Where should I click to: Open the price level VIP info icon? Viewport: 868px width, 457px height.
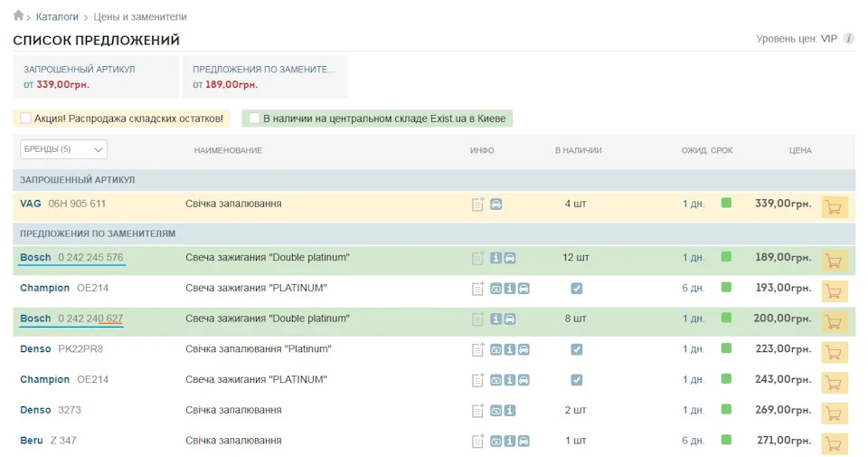[848, 39]
